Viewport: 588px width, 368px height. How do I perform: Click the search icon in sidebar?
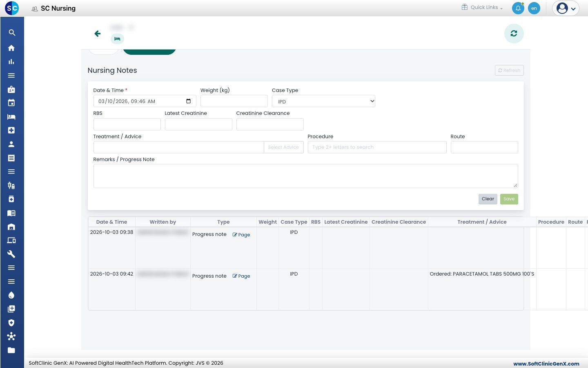12,33
